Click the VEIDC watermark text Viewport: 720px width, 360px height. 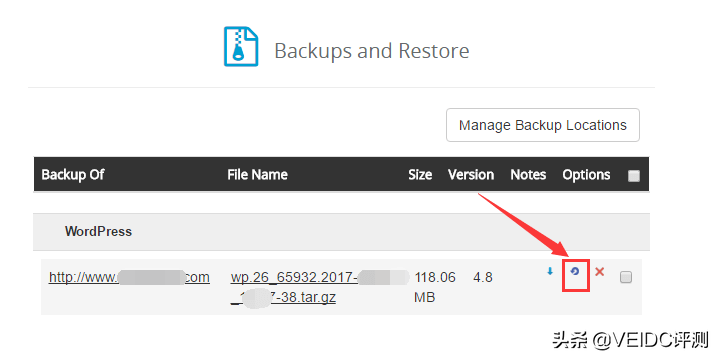(630, 341)
